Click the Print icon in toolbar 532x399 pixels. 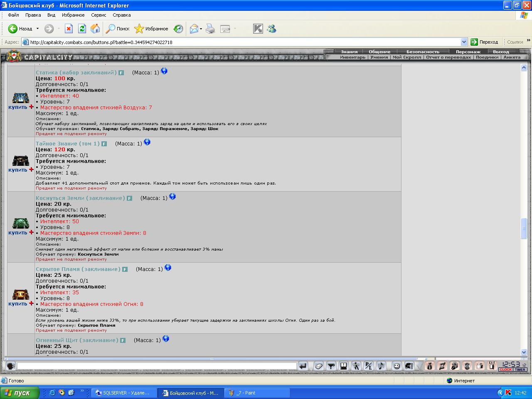[211, 29]
